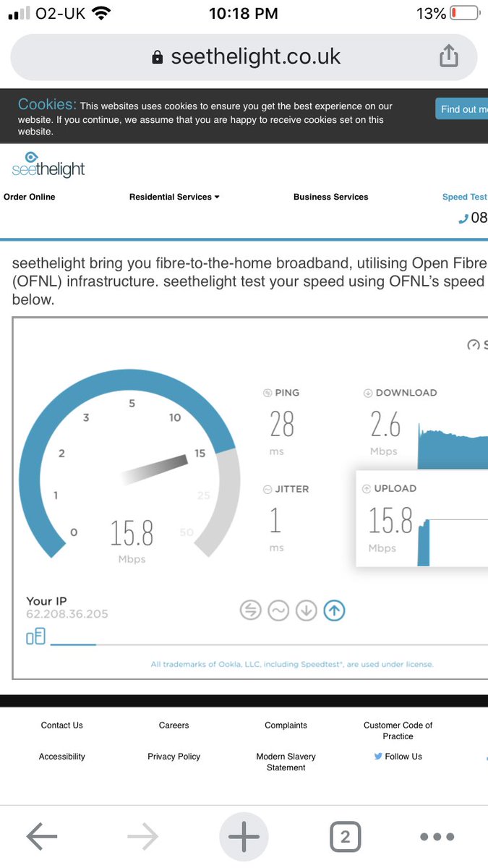
Task: Tap the IP address 62.208.36.205
Action: (x=67, y=614)
